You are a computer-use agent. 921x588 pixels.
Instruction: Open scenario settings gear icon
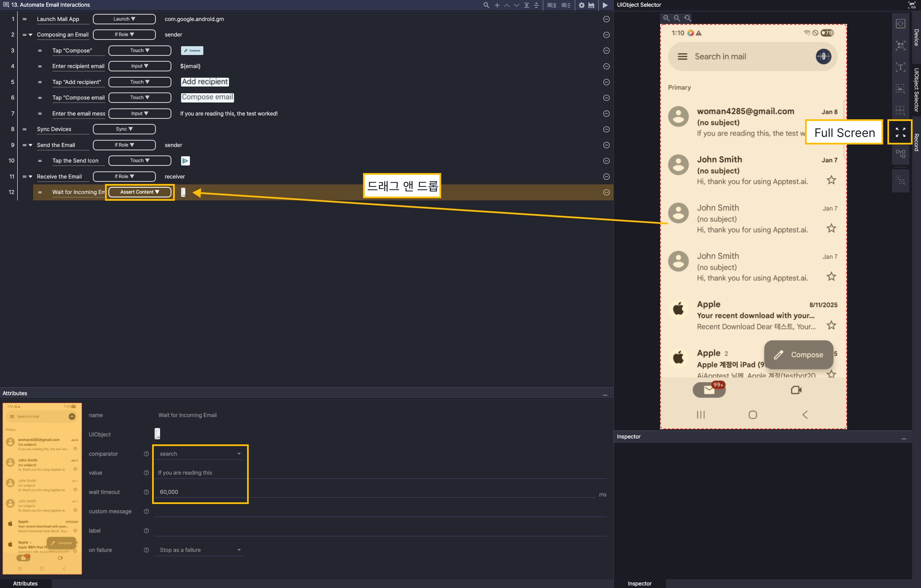click(582, 5)
